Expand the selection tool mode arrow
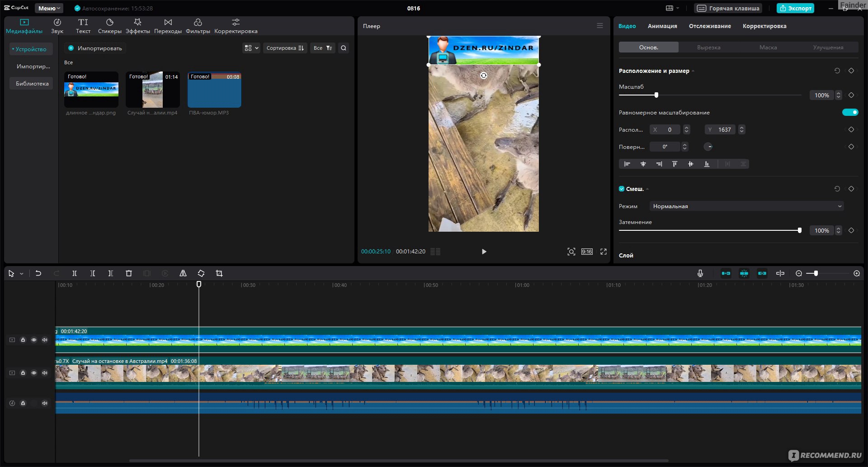The image size is (868, 467). tap(22, 274)
